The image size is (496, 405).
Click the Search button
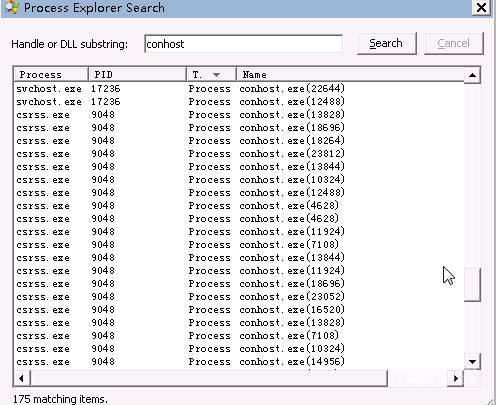(x=387, y=43)
